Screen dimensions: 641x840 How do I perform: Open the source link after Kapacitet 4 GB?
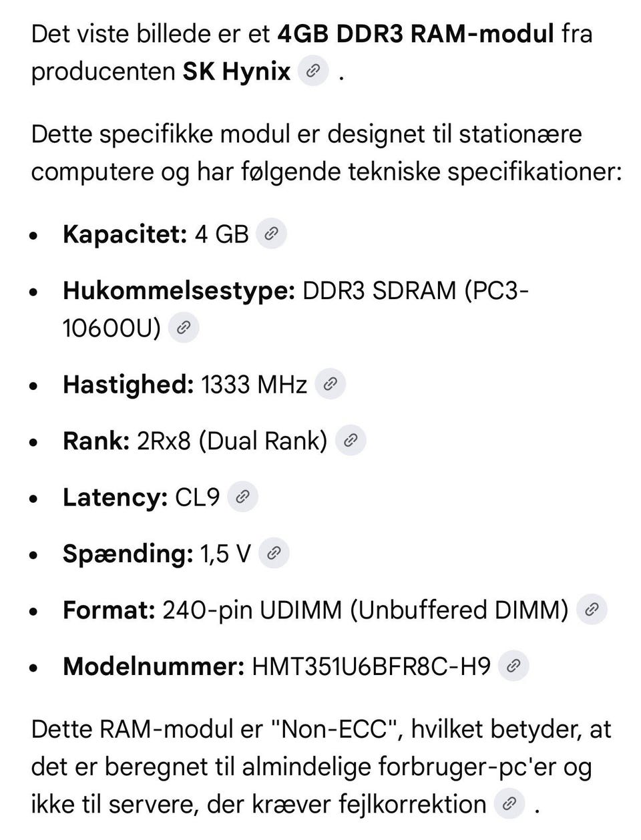click(x=271, y=234)
